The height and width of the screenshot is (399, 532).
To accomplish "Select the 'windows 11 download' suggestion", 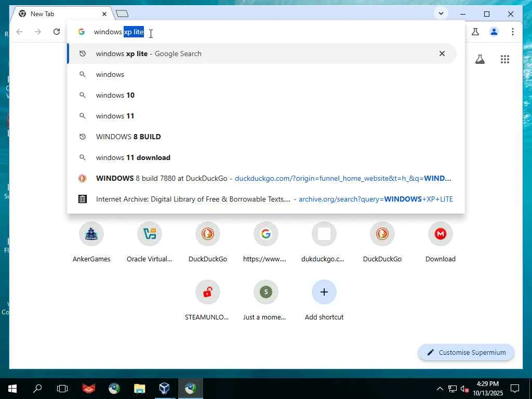I will pos(262,157).
